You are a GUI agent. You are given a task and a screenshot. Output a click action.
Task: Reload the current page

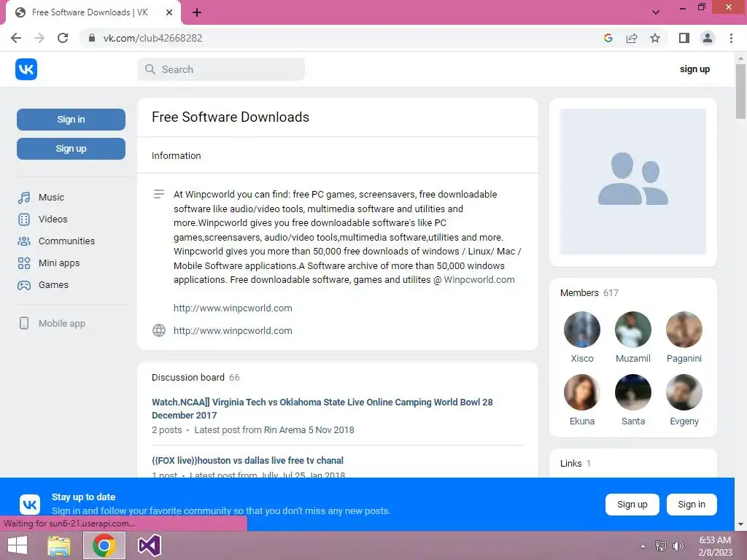[63, 38]
